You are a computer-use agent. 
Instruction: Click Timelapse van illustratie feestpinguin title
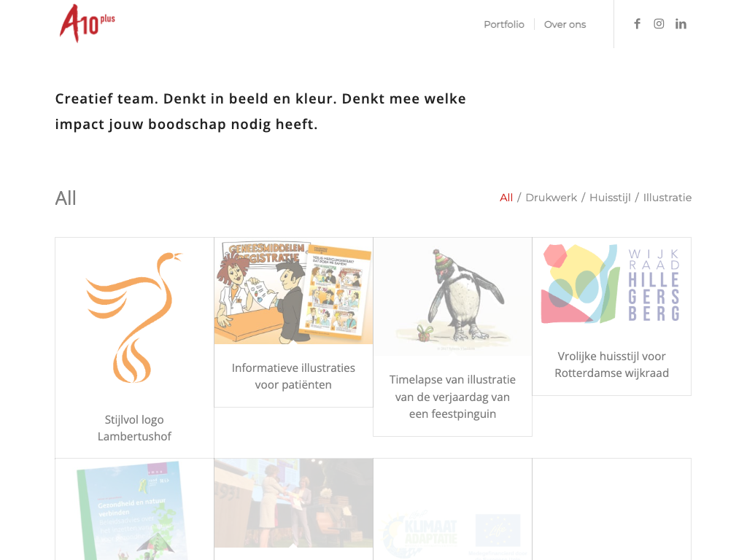[452, 397]
